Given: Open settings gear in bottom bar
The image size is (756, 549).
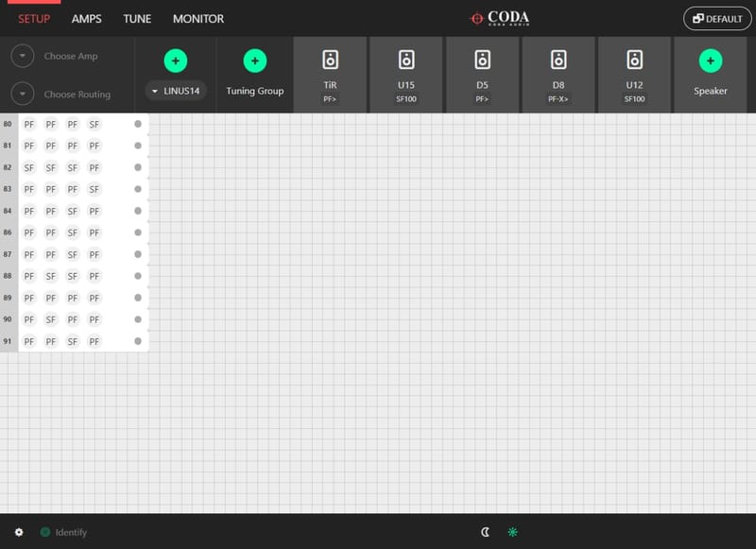Looking at the screenshot, I should point(19,532).
